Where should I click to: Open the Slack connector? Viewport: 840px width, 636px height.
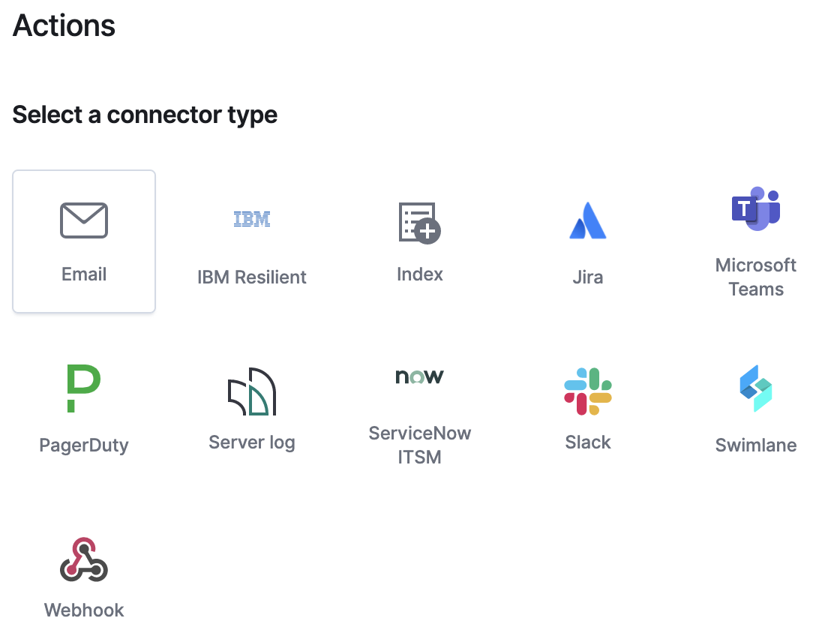[x=588, y=409]
